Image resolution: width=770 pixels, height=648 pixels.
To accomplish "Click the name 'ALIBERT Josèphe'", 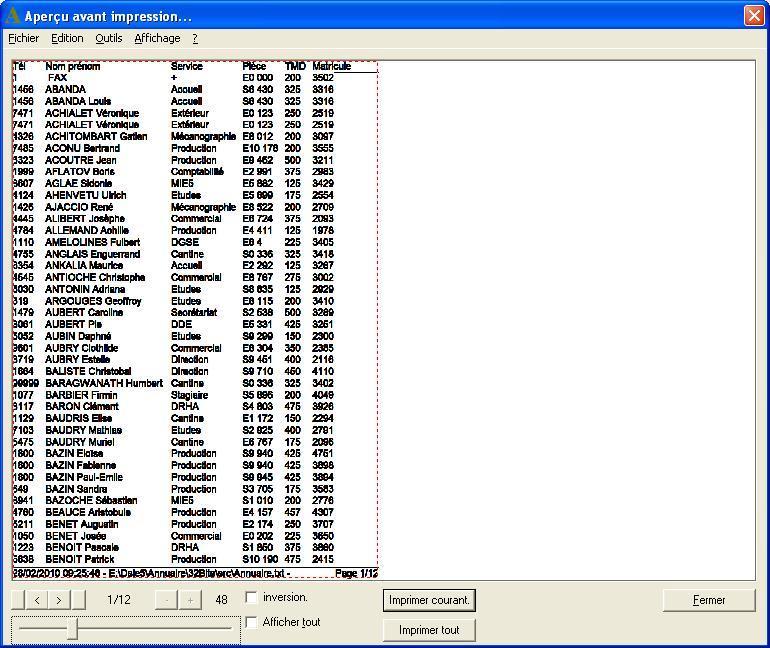I will 85,218.
